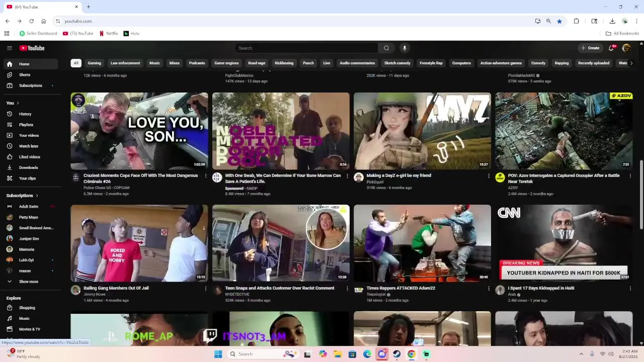Bookmark this page with the star icon

click(559, 21)
